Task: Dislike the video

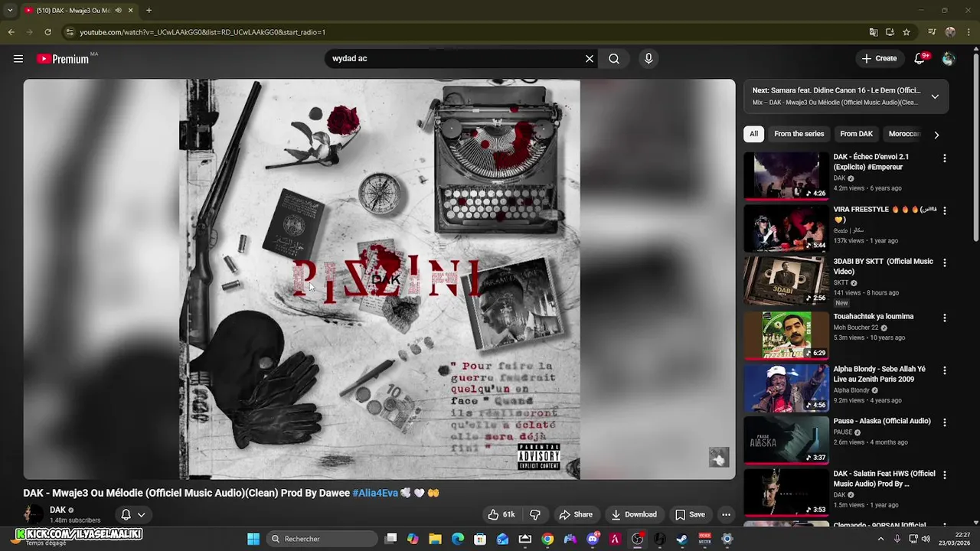Action: 535,515
